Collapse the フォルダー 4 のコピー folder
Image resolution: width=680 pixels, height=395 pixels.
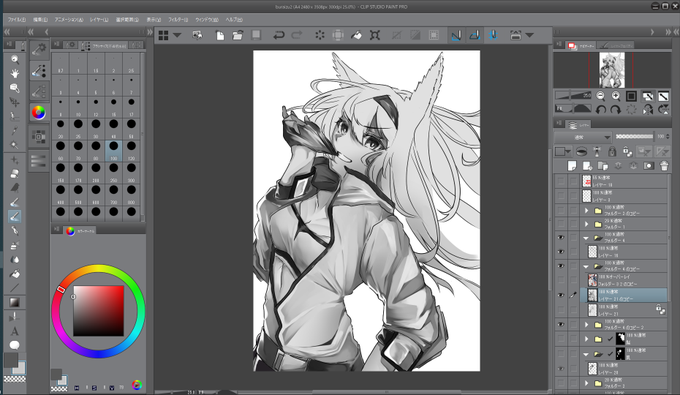[586, 266]
